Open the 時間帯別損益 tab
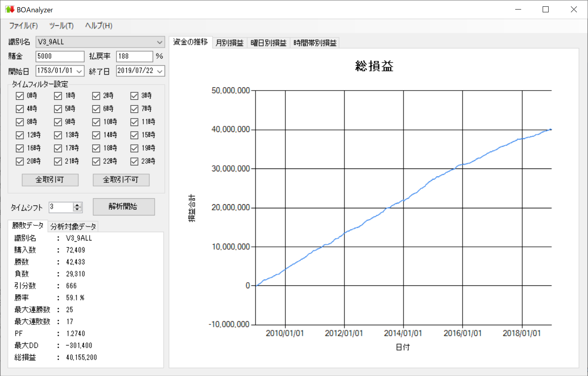The width and height of the screenshot is (588, 376). click(315, 43)
